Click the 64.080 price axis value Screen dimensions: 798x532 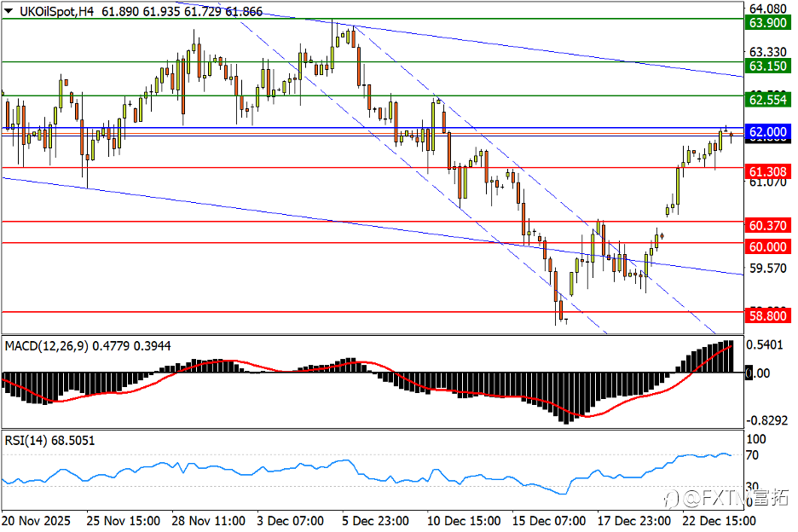point(768,9)
